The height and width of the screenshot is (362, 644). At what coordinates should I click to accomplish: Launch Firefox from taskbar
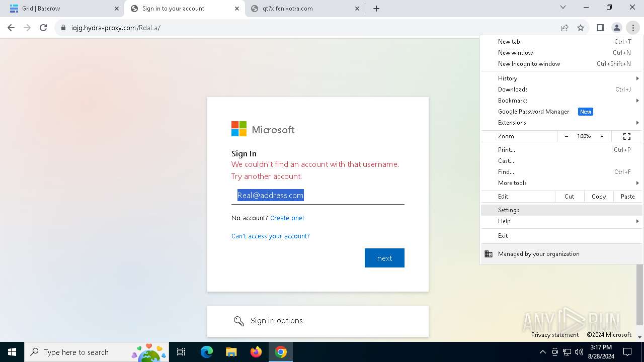[256, 352]
